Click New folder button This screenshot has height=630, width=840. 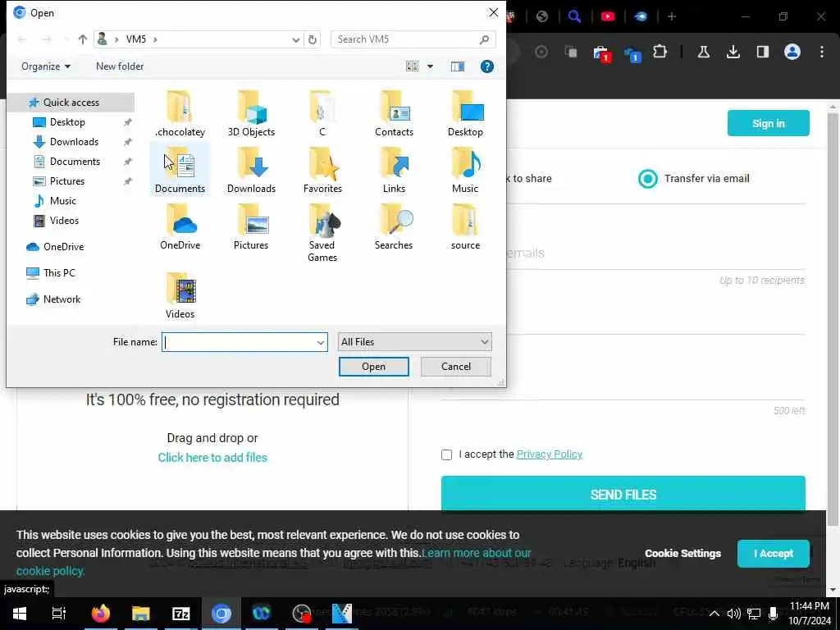click(120, 66)
